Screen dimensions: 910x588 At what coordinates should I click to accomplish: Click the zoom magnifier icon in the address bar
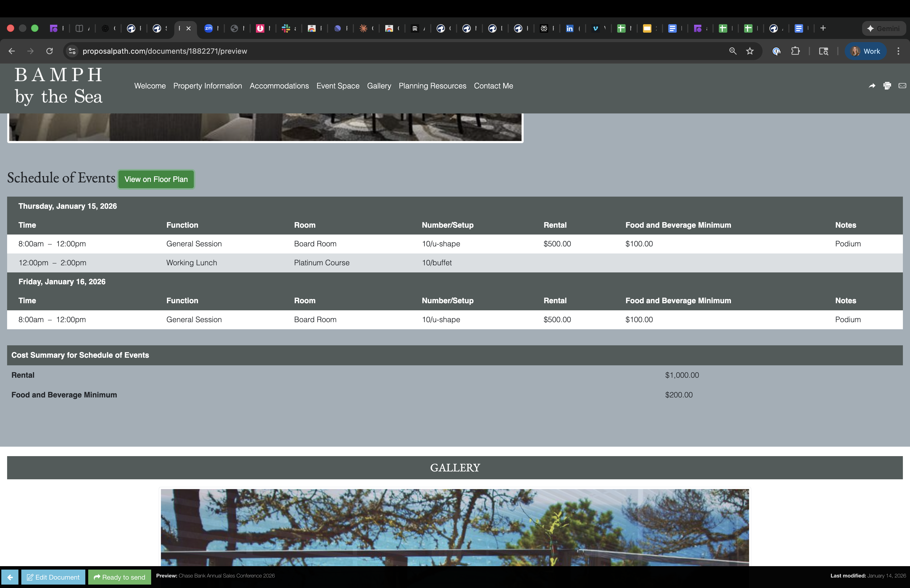[733, 51]
